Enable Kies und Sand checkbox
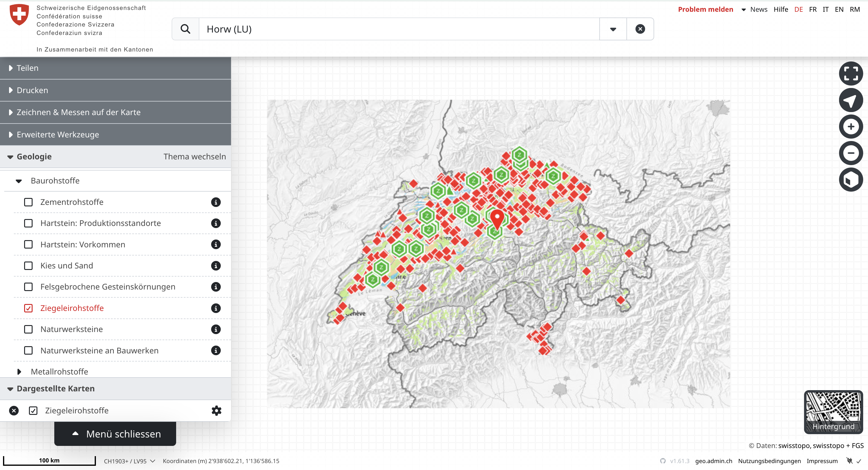 [28, 266]
